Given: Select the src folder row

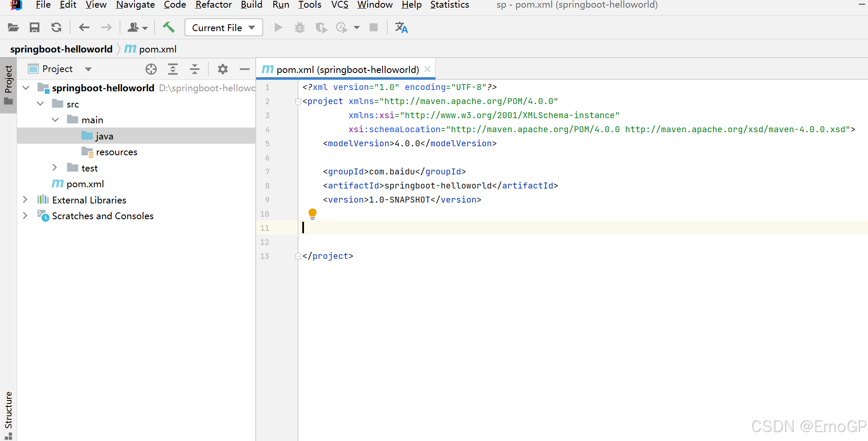Looking at the screenshot, I should [136, 104].
